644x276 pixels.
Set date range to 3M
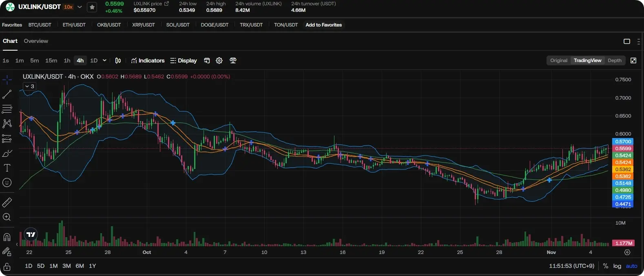click(x=66, y=266)
